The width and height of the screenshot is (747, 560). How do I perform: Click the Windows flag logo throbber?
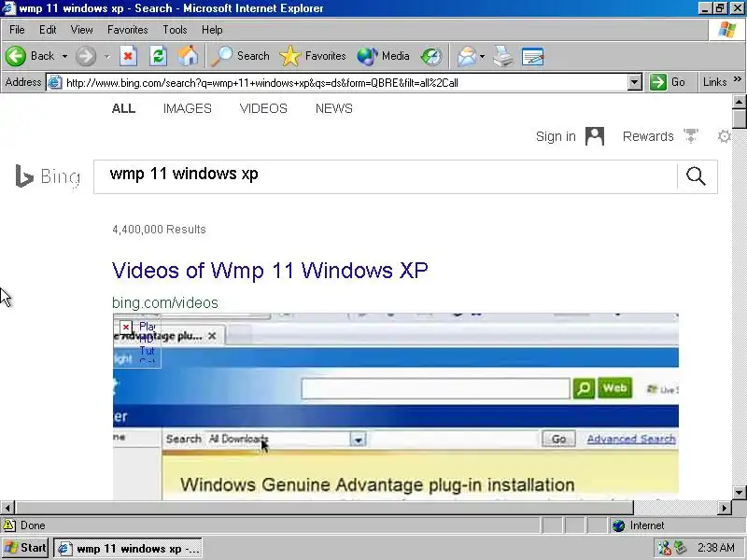pos(727,30)
